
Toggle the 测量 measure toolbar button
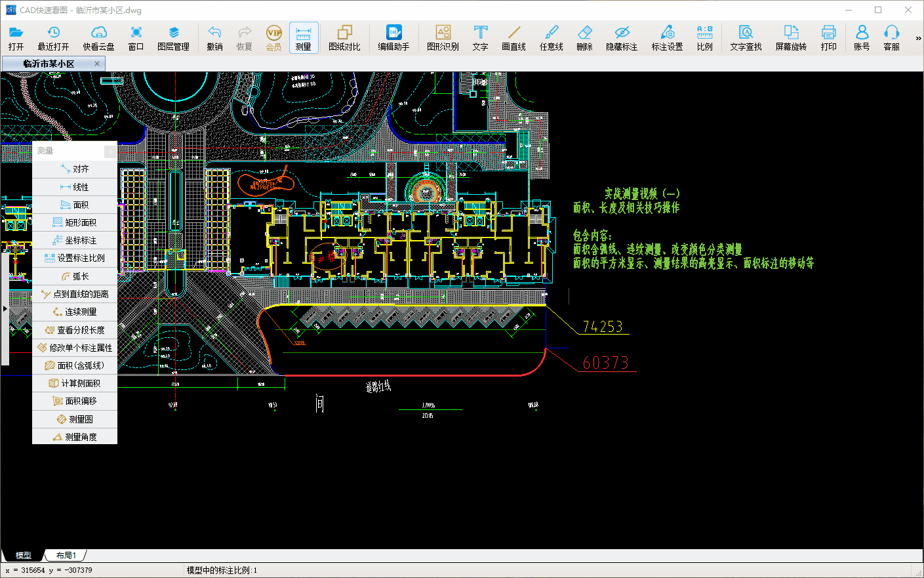pyautogui.click(x=304, y=37)
